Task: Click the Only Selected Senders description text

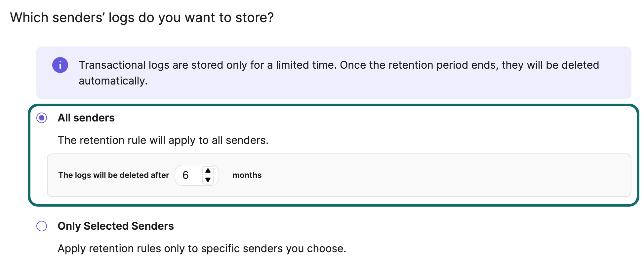Action: click(202, 248)
